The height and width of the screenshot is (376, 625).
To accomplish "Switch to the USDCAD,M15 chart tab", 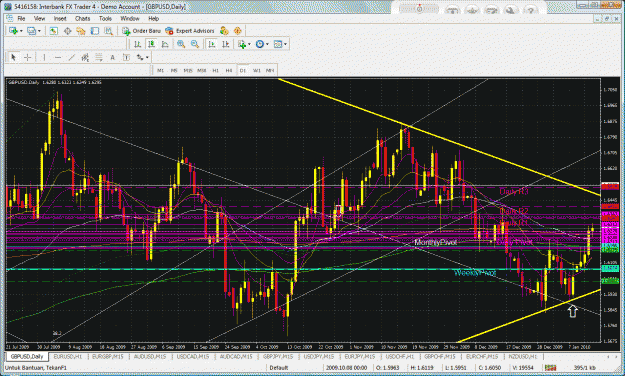I will point(192,356).
